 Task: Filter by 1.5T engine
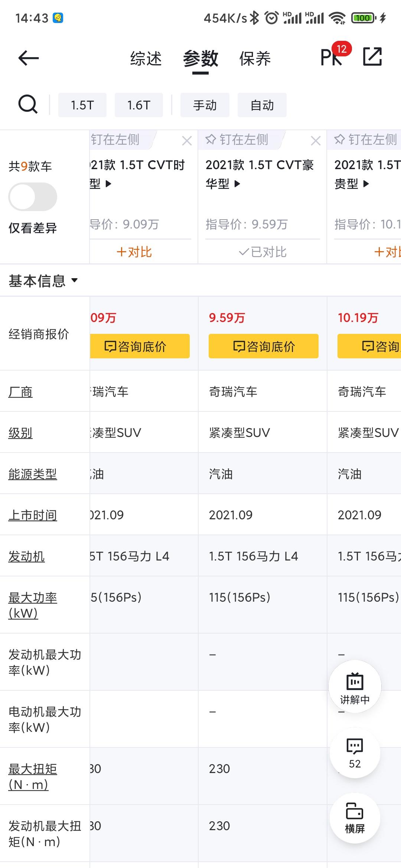pos(82,105)
